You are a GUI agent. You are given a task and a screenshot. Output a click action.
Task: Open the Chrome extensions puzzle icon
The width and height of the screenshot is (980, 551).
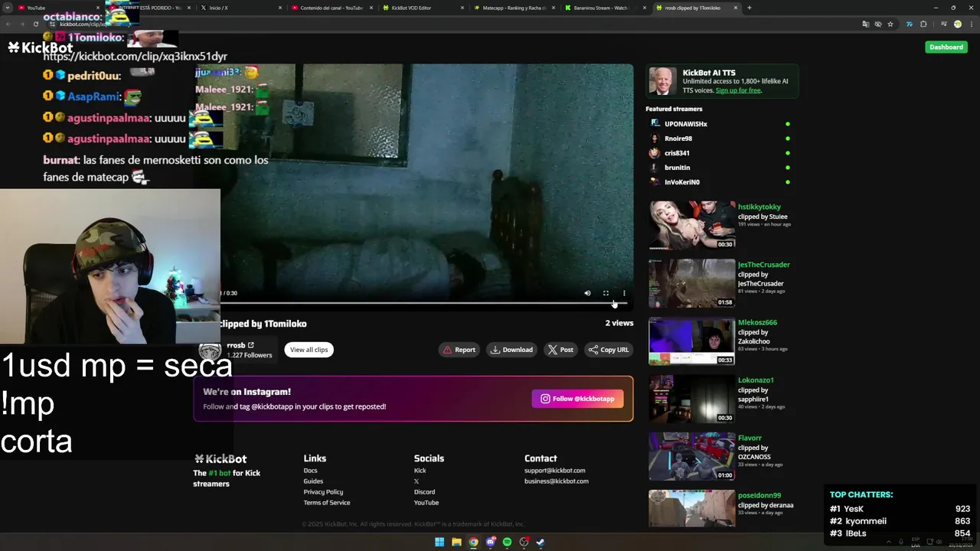[x=923, y=24]
